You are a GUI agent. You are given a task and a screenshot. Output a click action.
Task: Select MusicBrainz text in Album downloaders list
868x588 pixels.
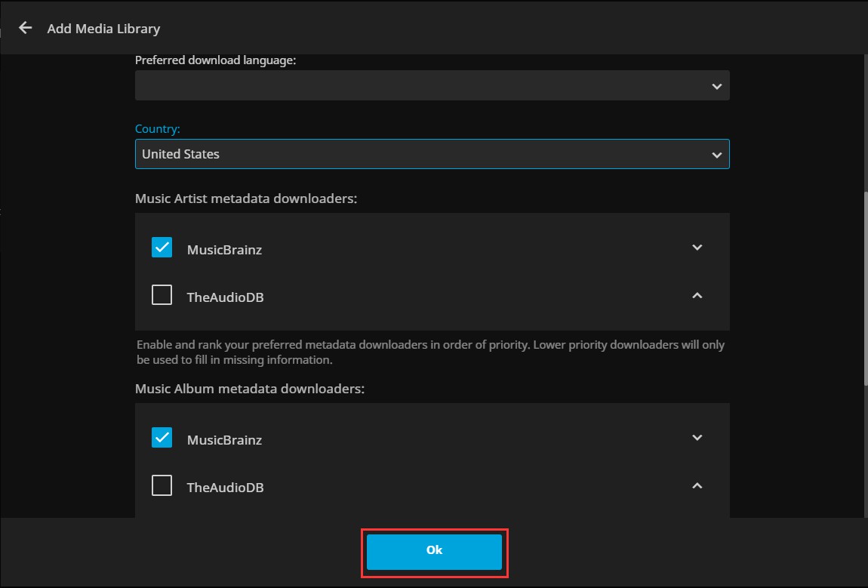(x=224, y=440)
